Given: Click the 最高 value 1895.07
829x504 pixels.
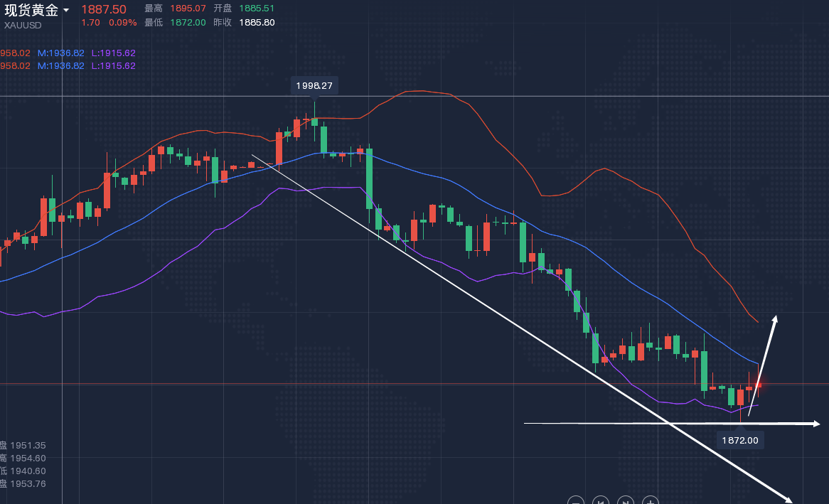Looking at the screenshot, I should 188,9.
